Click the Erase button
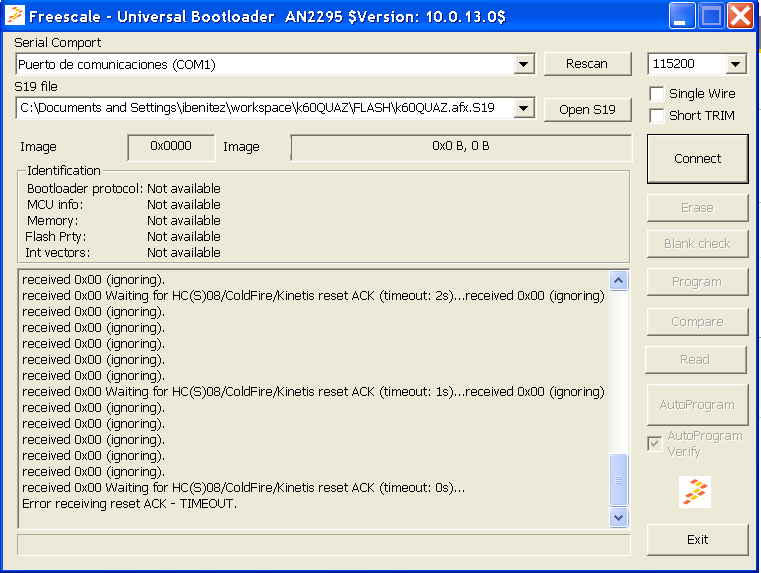 [697, 208]
